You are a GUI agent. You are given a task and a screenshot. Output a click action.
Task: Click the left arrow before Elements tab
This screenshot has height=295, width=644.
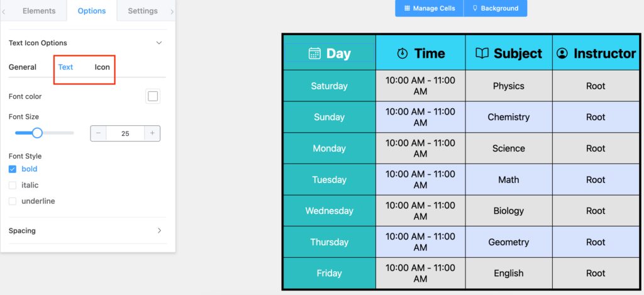[4, 11]
